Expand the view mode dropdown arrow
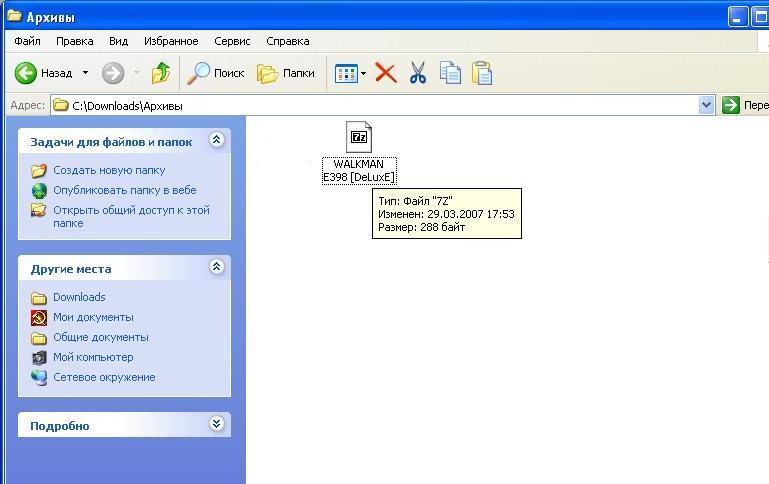The width and height of the screenshot is (769, 484). [x=363, y=74]
